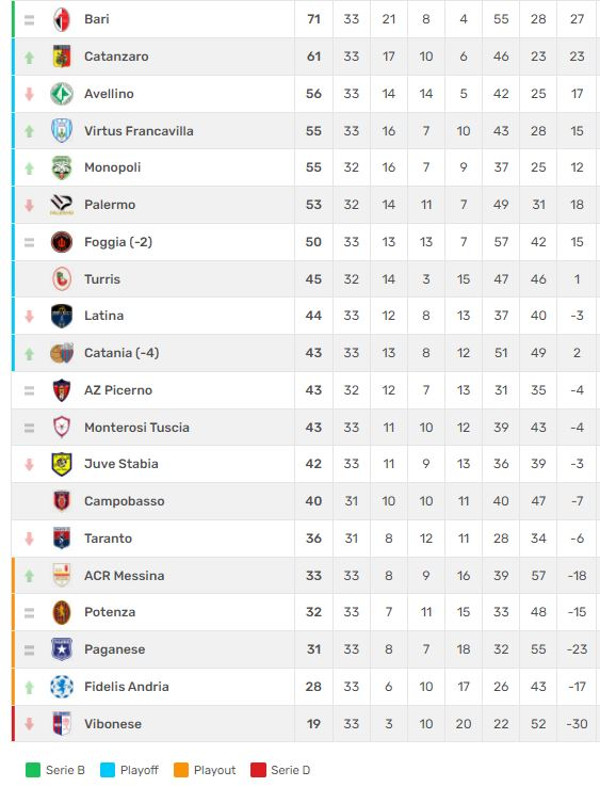Click the Catanzaro team logo
This screenshot has height=787, width=600.
point(62,57)
